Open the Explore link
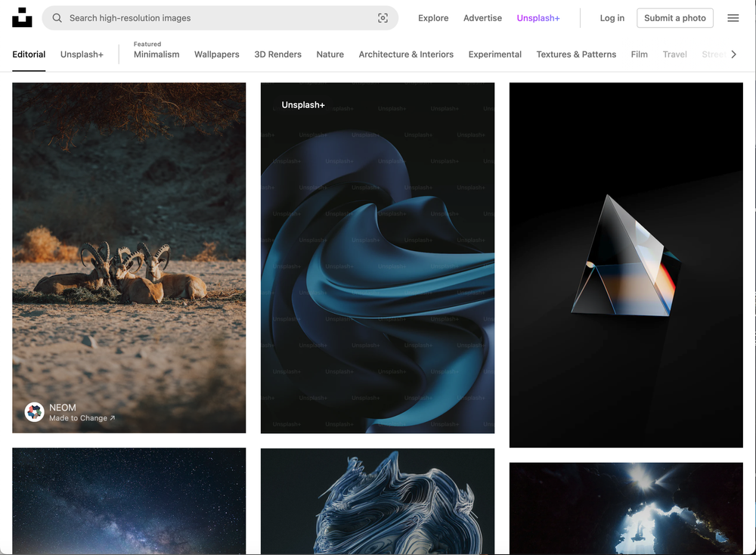The image size is (756, 555). click(433, 18)
